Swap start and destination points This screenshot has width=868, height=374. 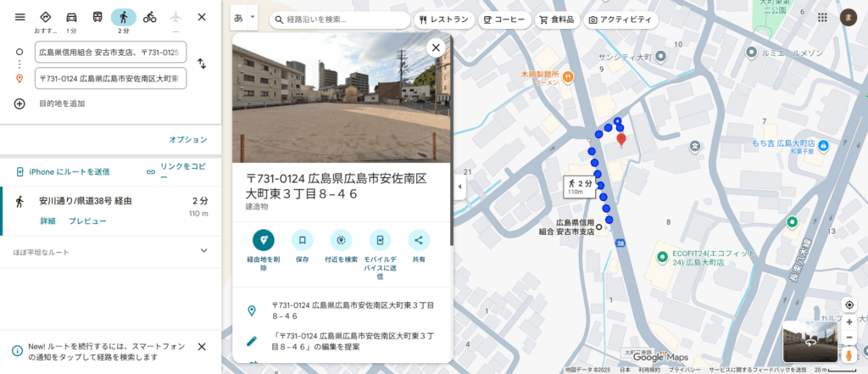pyautogui.click(x=202, y=64)
